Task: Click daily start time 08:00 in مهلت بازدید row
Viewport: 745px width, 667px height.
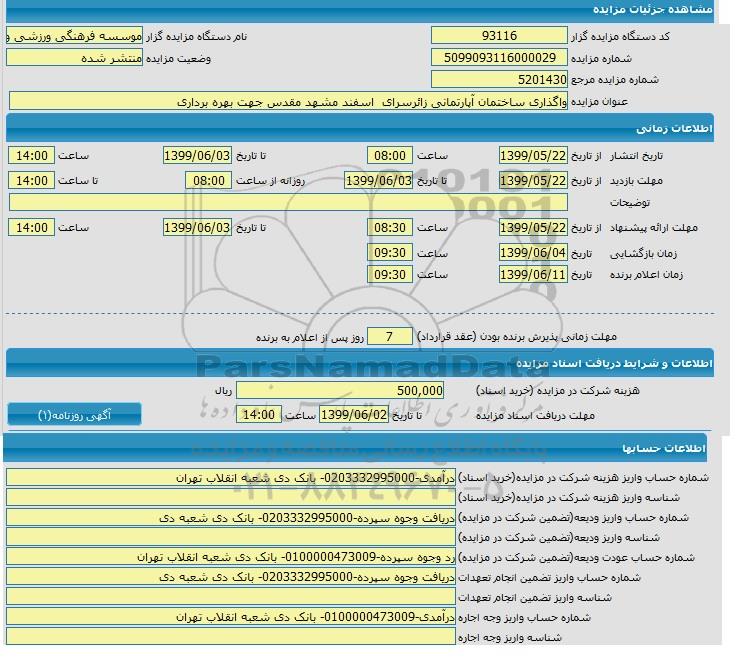Action: (x=209, y=181)
